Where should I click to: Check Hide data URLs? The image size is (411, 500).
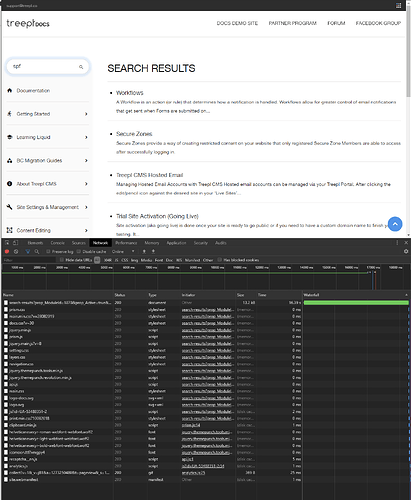[62, 260]
